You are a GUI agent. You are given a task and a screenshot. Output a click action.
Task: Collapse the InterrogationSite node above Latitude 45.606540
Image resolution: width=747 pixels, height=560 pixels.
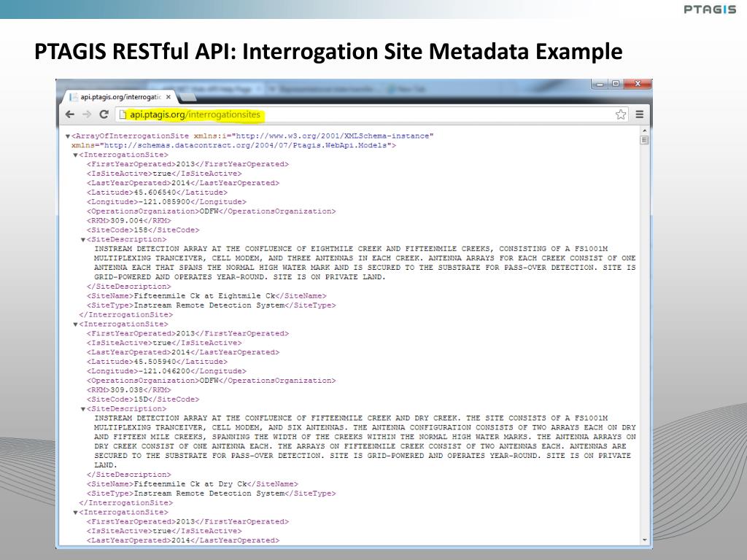click(x=75, y=155)
